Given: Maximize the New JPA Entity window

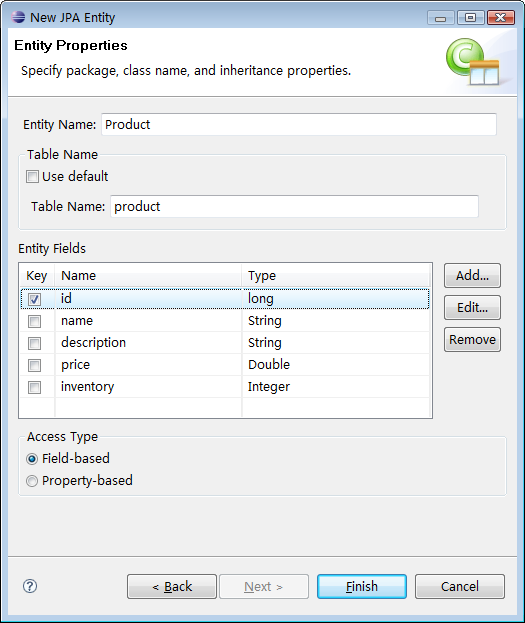Looking at the screenshot, I should pos(470,18).
